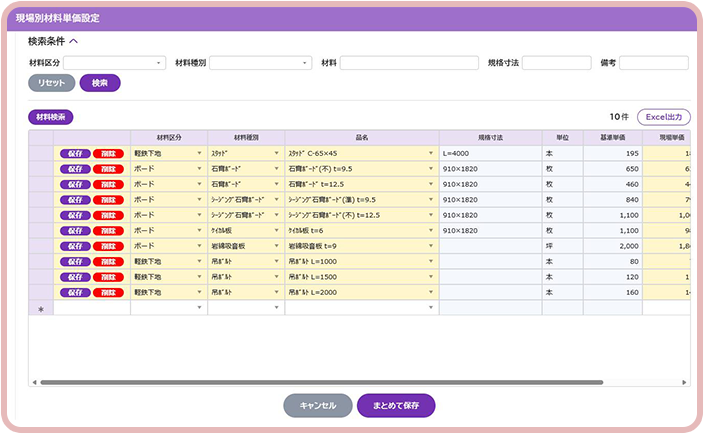Delete the 吊ﾎﾞﾙﾄ L=1500 row
This screenshot has height=434, width=704.
pyautogui.click(x=108, y=277)
